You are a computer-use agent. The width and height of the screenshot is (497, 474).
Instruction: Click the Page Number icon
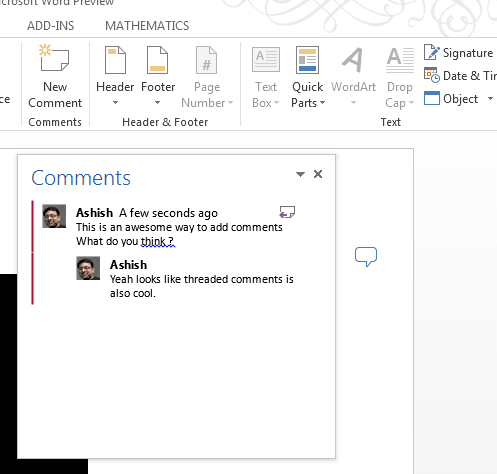[206, 60]
